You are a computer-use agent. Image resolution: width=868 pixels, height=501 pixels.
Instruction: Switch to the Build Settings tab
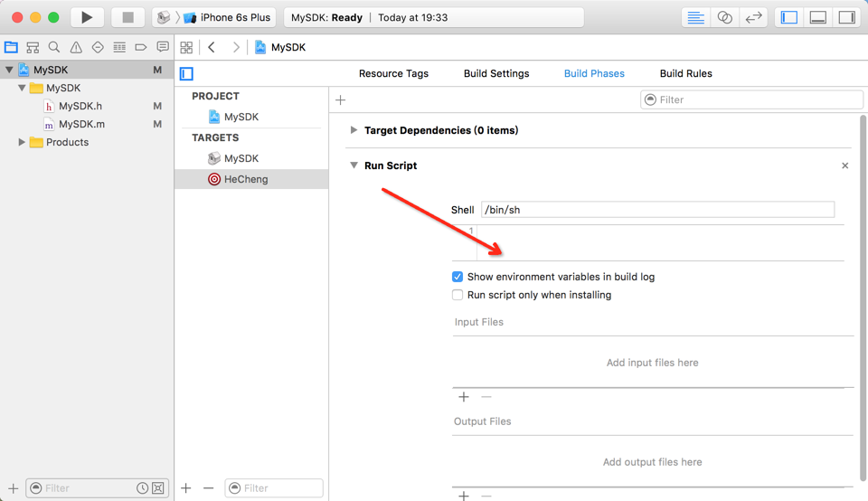coord(496,73)
